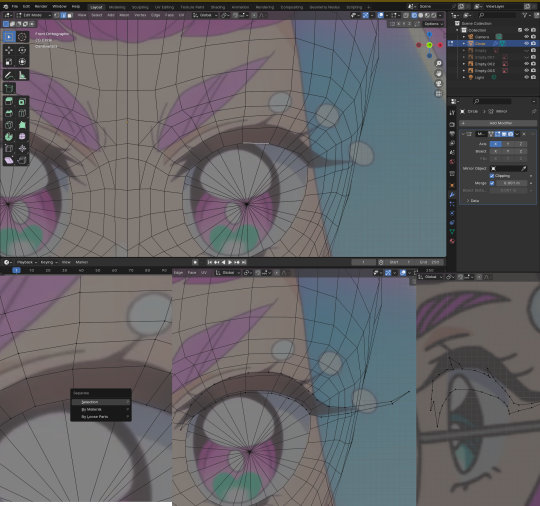Select the Loop Cut tool

[x=22, y=113]
